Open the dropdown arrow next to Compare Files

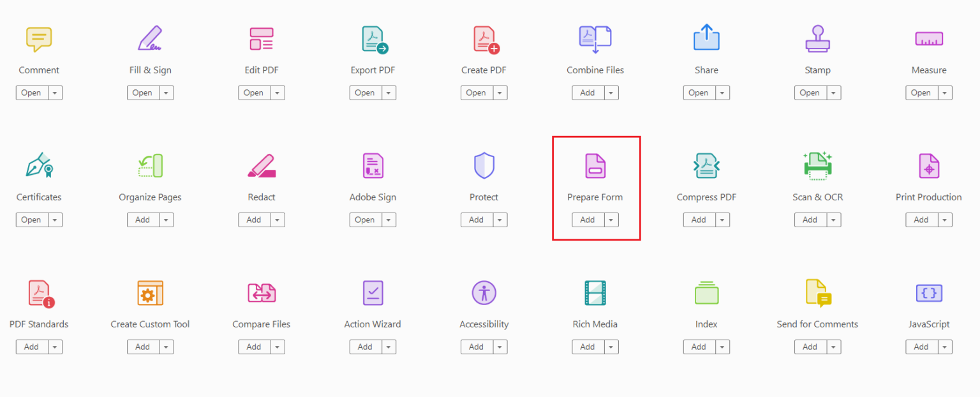tap(278, 347)
